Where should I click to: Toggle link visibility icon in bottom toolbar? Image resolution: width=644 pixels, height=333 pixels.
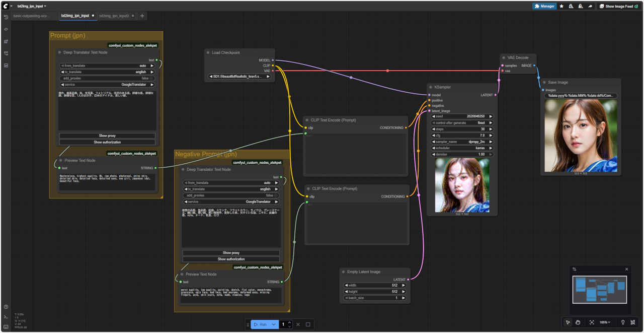tap(633, 322)
